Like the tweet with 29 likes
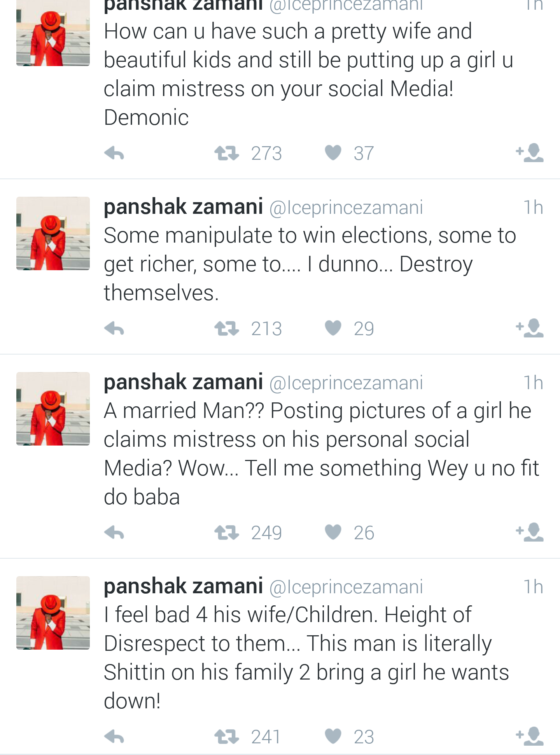Viewport: 560px width, 755px height. [333, 328]
